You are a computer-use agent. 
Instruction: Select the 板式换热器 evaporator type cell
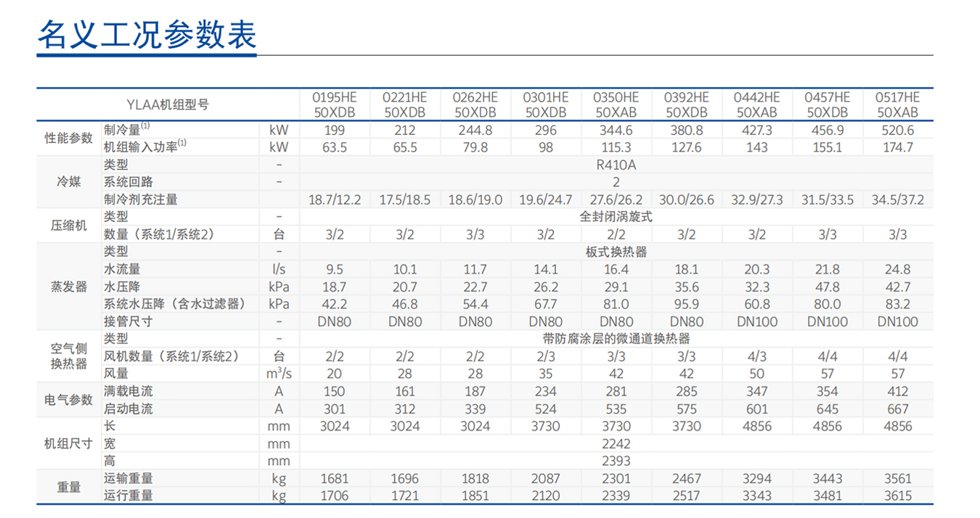pyautogui.click(x=616, y=251)
